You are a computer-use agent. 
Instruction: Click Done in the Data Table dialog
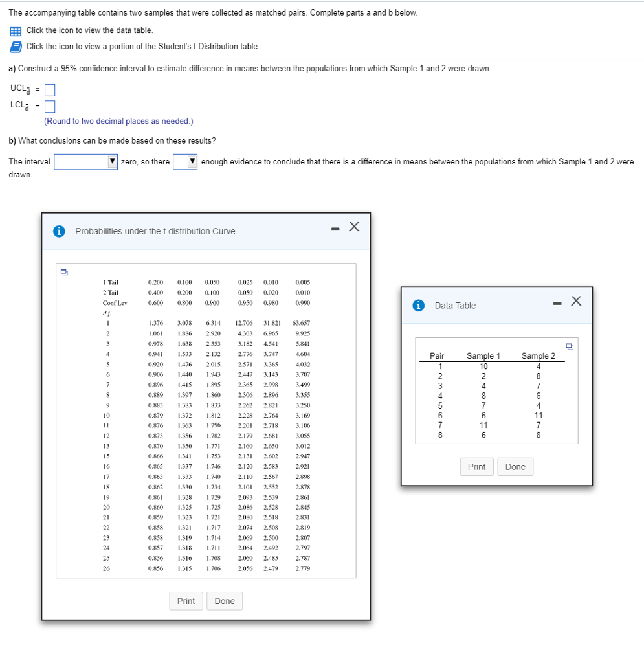coord(515,467)
